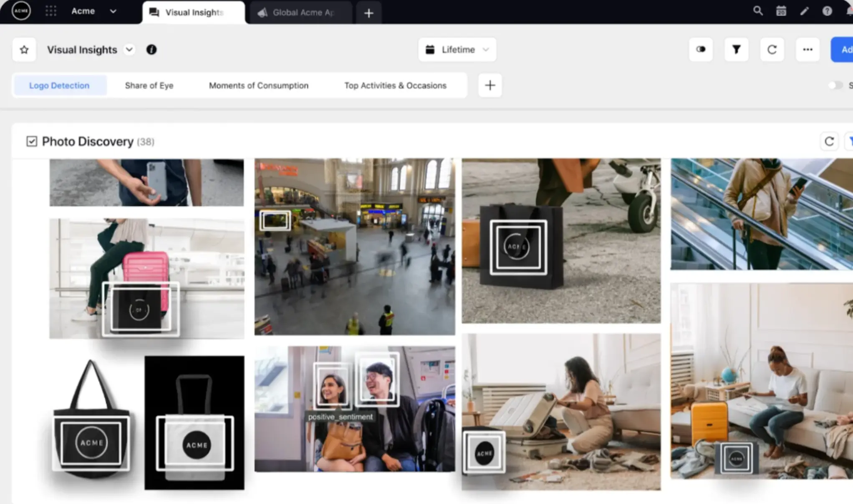Click the info icon beside Visual Insights title

(151, 50)
